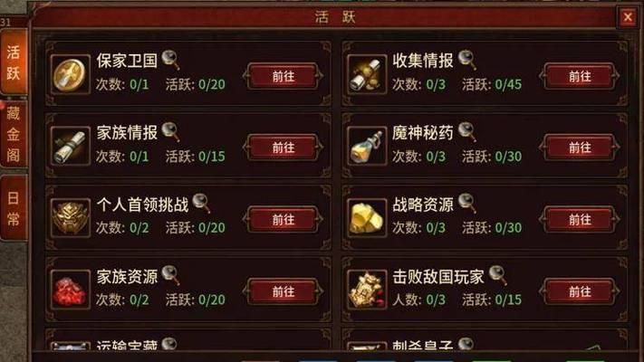
Task: Open the 藏金阁 side tab
Action: point(14,134)
